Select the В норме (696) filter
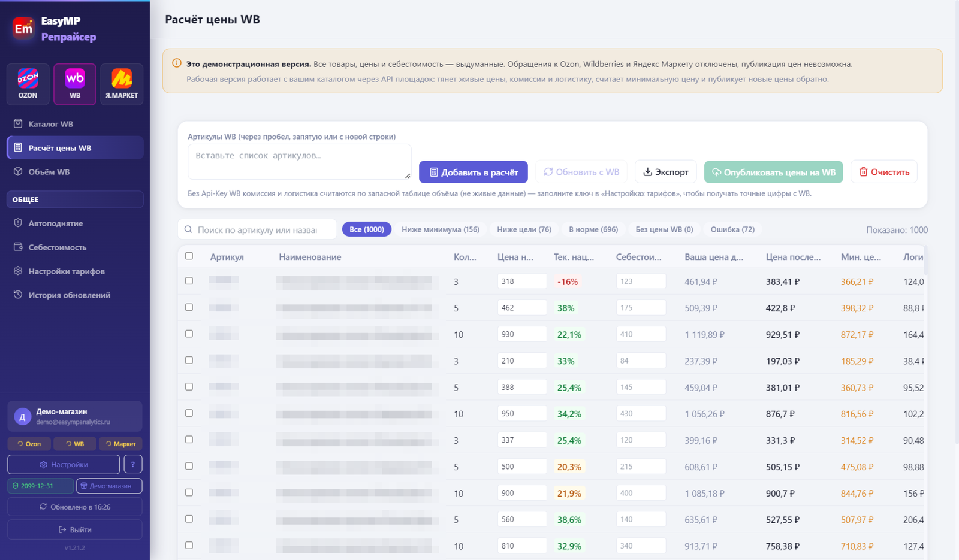This screenshot has height=560, width=959. coord(593,229)
